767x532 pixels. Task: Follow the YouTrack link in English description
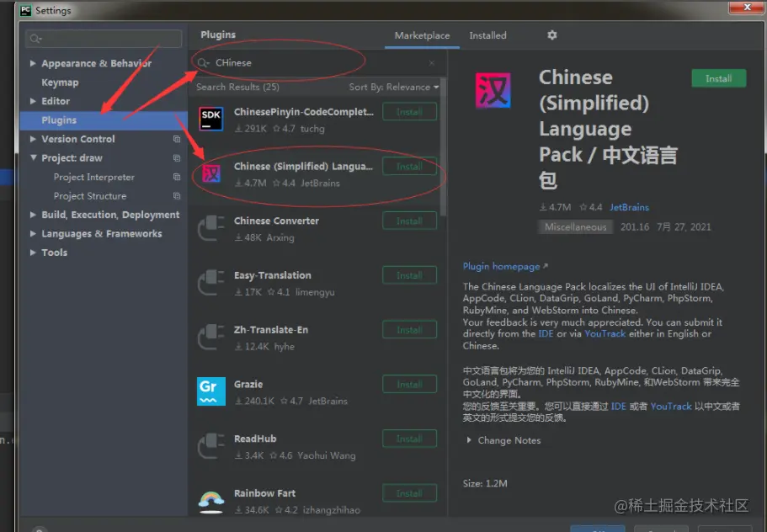[605, 334]
